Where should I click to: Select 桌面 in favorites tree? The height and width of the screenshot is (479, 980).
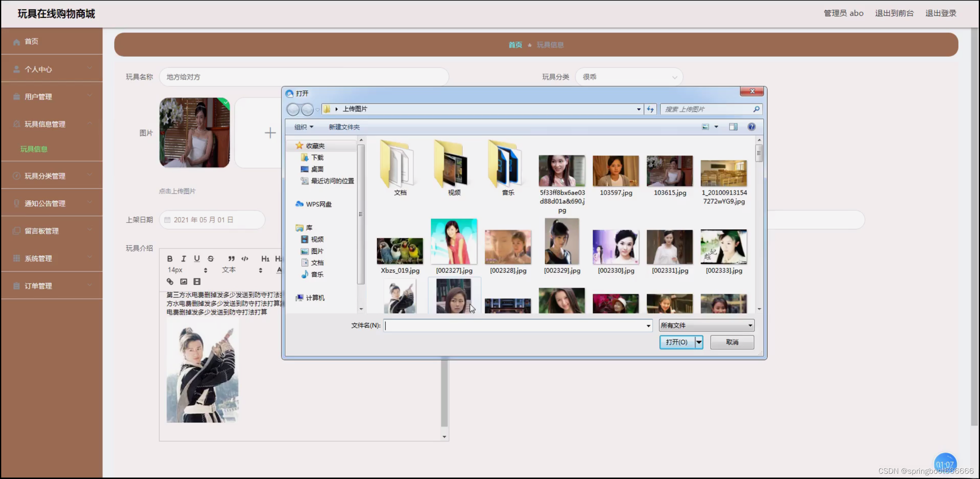pos(317,169)
